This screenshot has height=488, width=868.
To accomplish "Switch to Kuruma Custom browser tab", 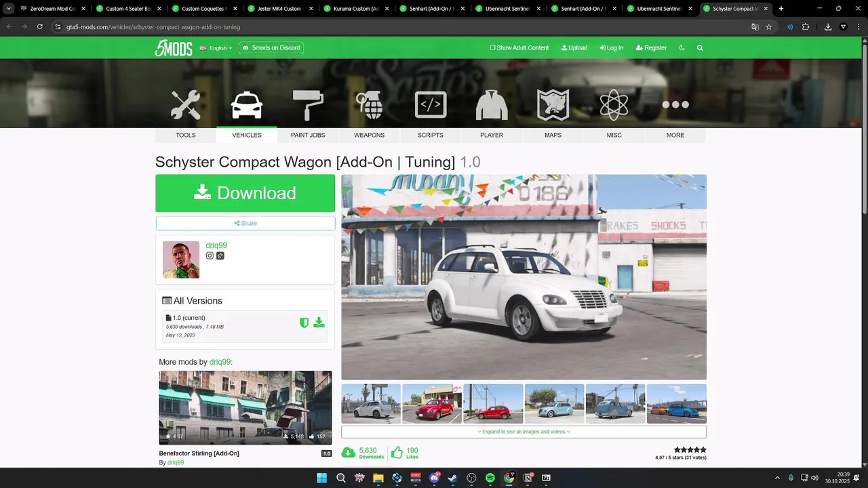I will tap(355, 9).
